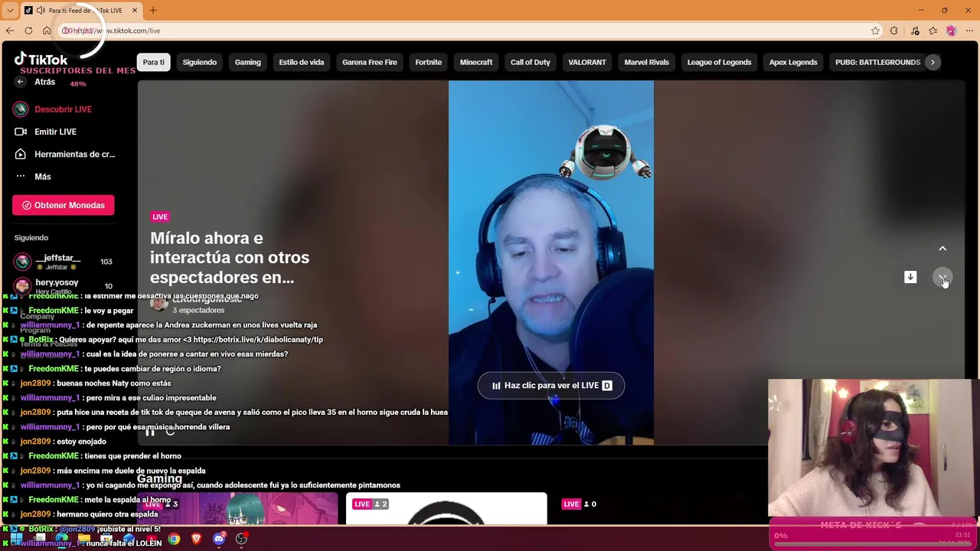Screen dimensions: 980x551
Task: Open the LIVE thumbnail with 2 viewers
Action: click(x=446, y=509)
